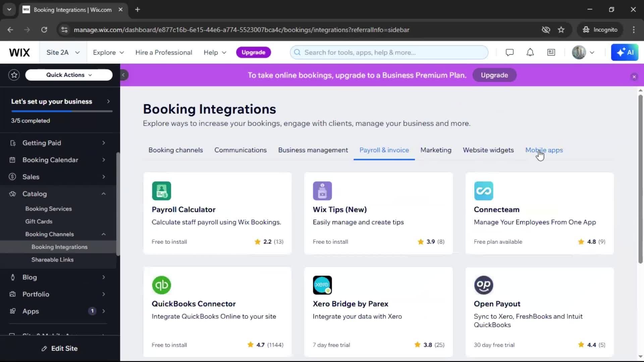Screen dimensions: 644x362
Task: Collapse the Catalog section
Action: (x=104, y=194)
